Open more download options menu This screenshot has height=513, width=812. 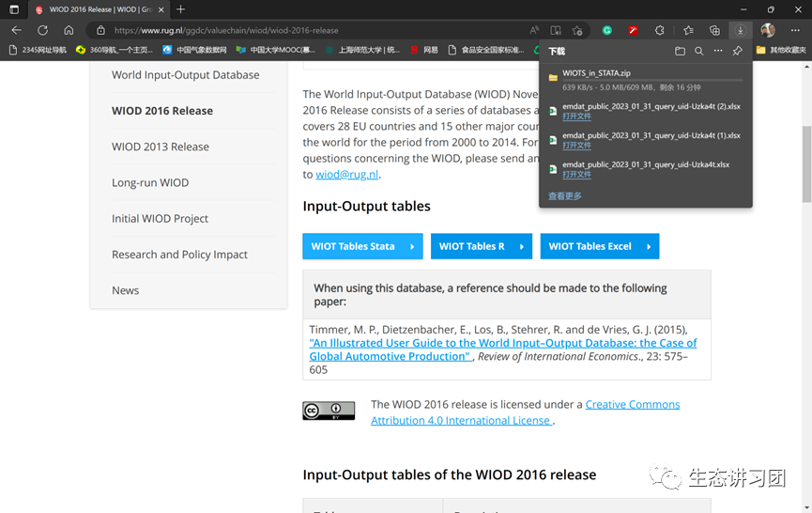(718, 51)
